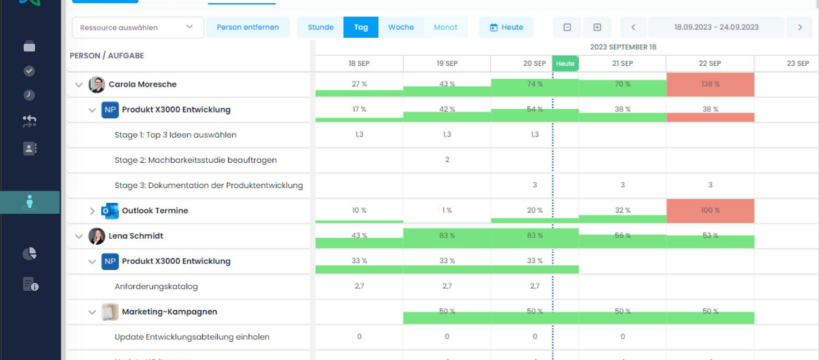Collapse all rows with minus icon
The height and width of the screenshot is (360, 820).
(567, 27)
